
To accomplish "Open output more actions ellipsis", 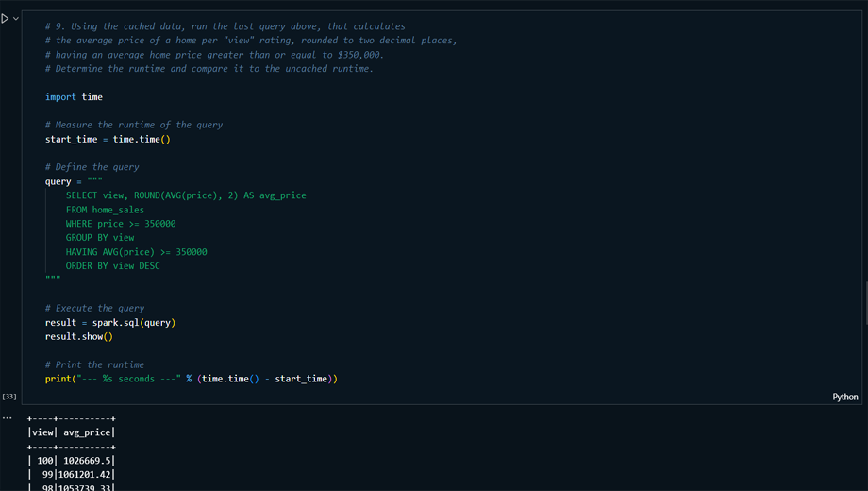I will click(8, 417).
